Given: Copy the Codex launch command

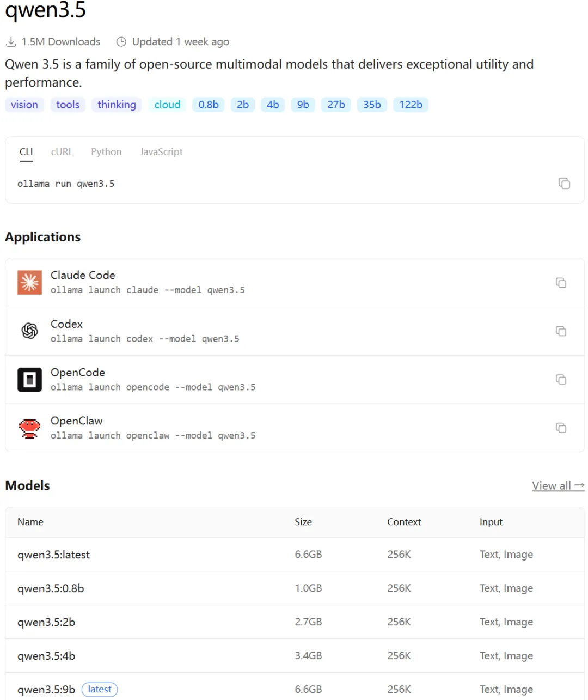Looking at the screenshot, I should 561,331.
